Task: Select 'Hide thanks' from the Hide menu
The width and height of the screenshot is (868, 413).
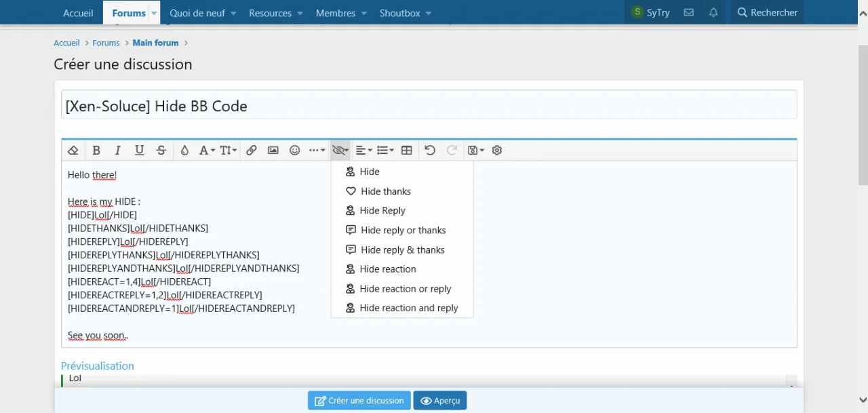Action: tap(385, 191)
